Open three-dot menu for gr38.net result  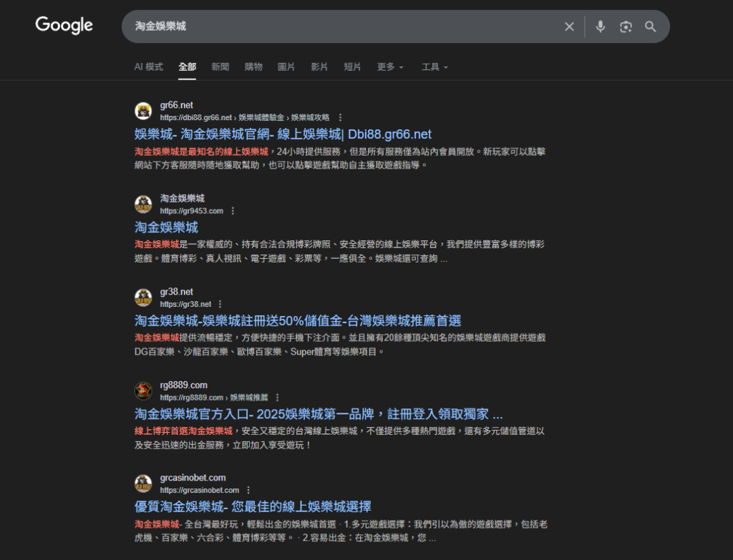coord(220,304)
